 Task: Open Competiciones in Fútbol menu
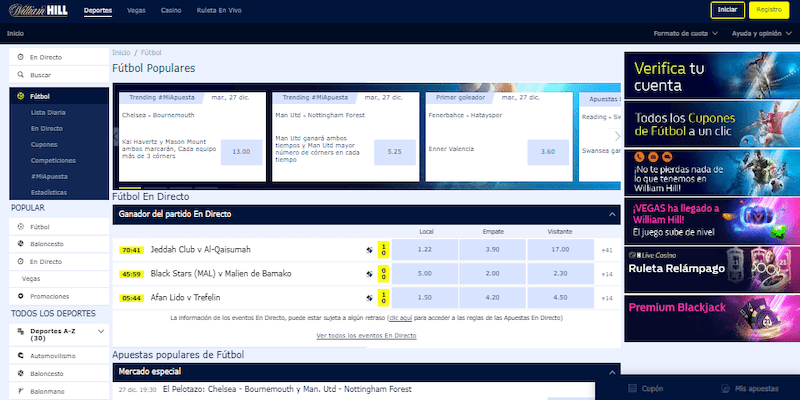pyautogui.click(x=53, y=160)
